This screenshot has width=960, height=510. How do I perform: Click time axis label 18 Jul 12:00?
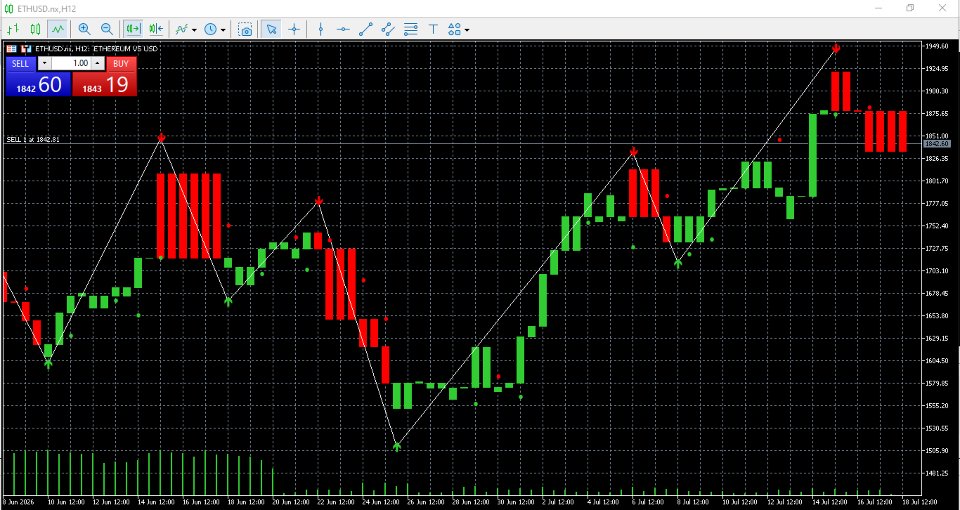tap(918, 502)
